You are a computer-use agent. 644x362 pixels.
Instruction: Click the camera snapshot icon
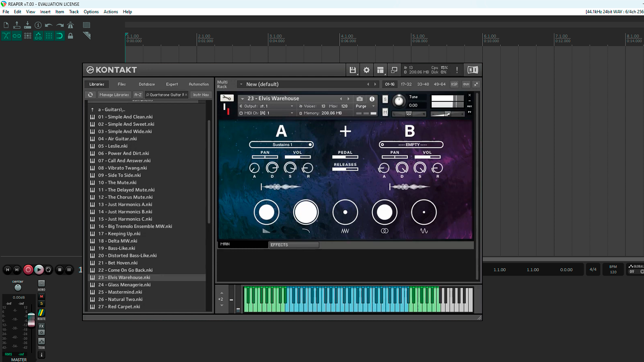click(360, 99)
